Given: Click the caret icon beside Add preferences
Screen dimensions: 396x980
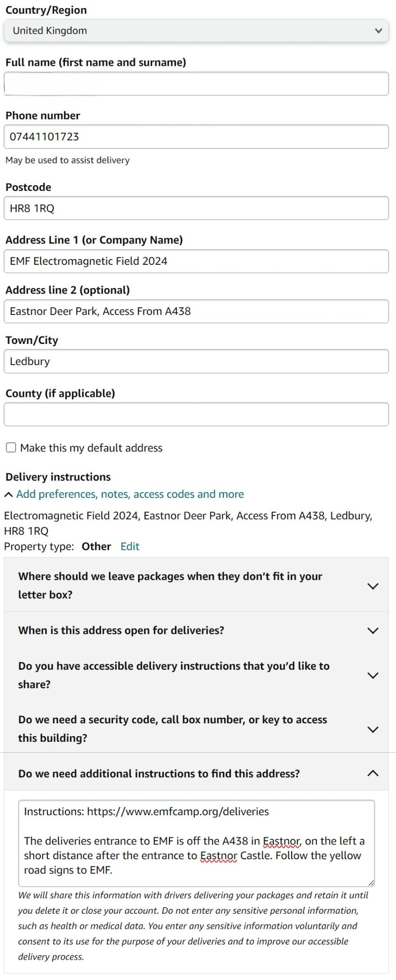Looking at the screenshot, I should click(x=9, y=494).
